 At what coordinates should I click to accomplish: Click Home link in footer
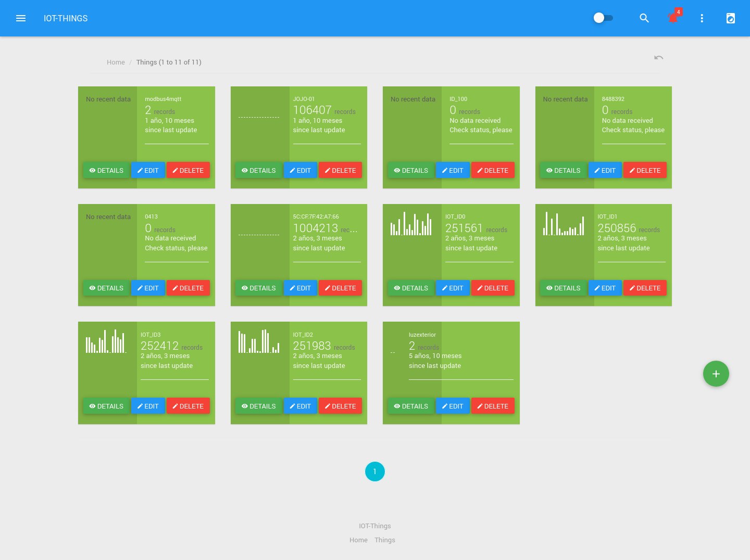tap(358, 540)
